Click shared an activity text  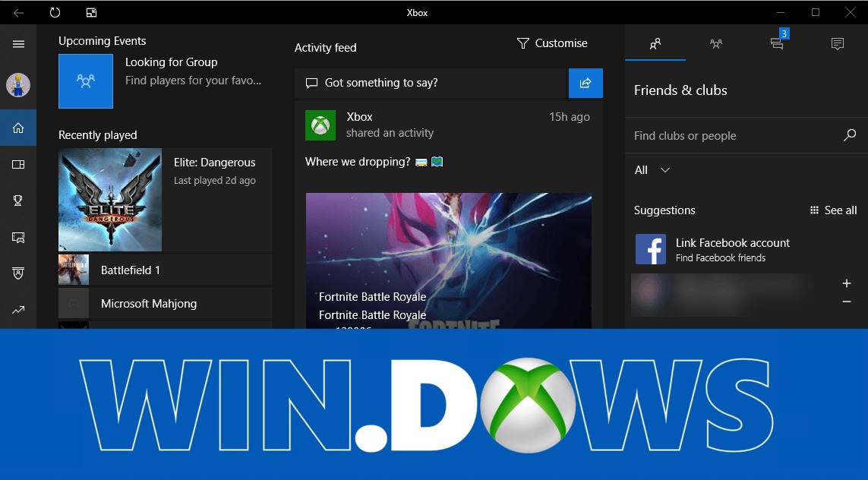point(390,133)
